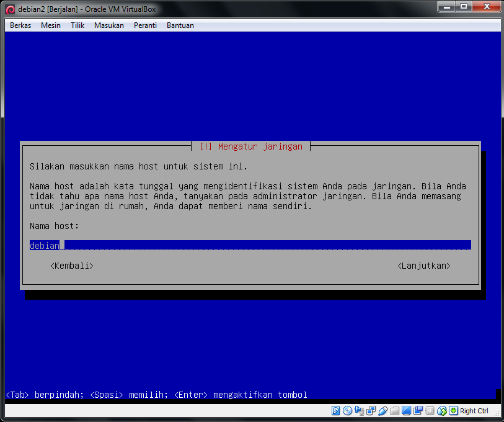Click the USB devices status icon
This screenshot has height=422, width=504.
click(x=383, y=410)
